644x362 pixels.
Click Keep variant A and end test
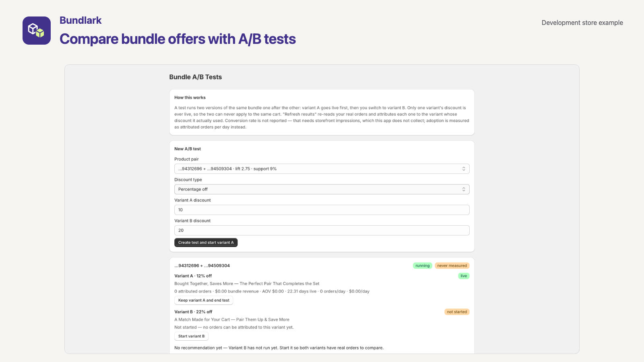[x=204, y=300]
